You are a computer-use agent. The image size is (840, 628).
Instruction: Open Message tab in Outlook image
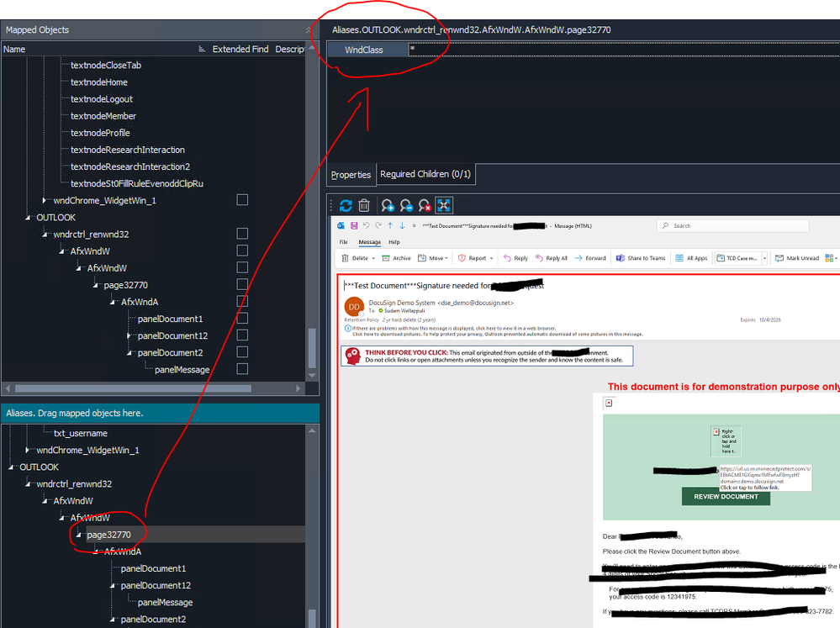coord(370,242)
